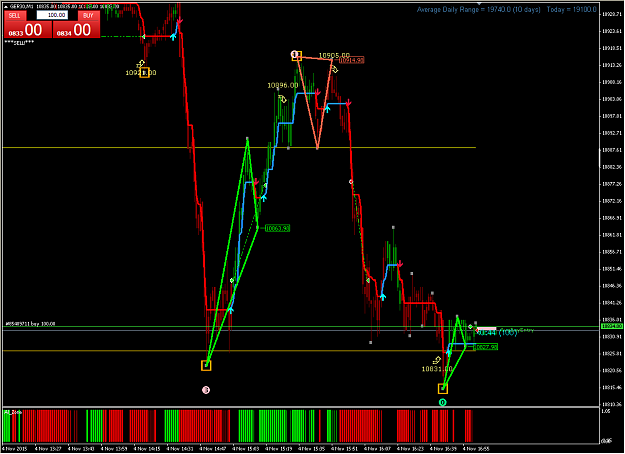This screenshot has height=454, width=625.
Task: Click 10820.56 on the price axis
Action: point(611,371)
